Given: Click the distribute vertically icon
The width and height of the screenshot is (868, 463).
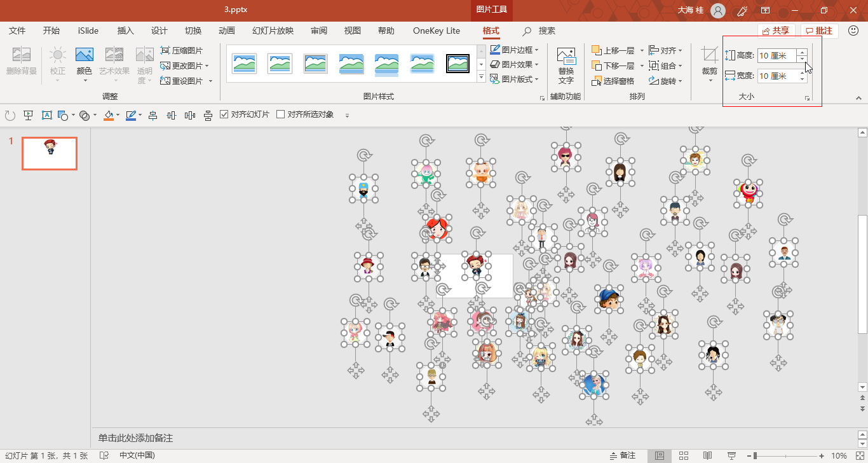Looking at the screenshot, I should 208,115.
